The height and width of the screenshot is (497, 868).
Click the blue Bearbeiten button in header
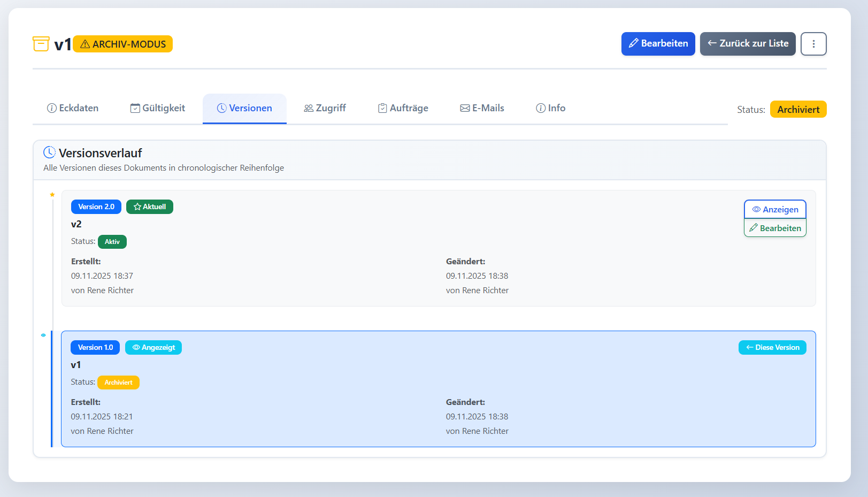coord(658,44)
